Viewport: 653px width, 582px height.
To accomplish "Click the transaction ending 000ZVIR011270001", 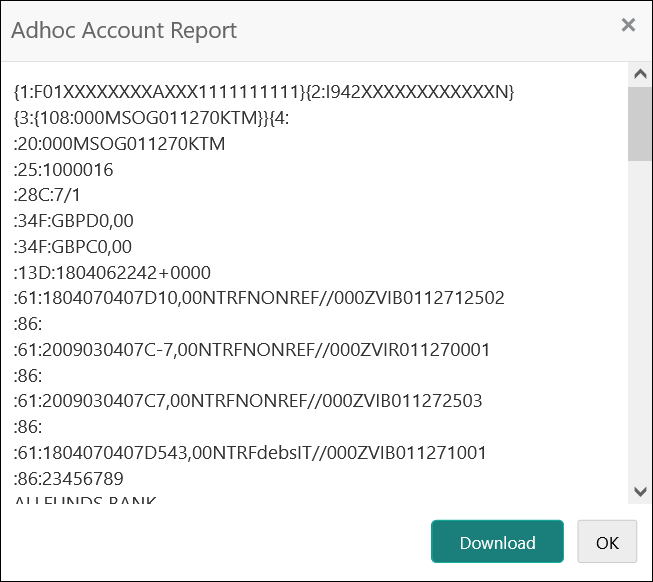I will click(x=252, y=350).
